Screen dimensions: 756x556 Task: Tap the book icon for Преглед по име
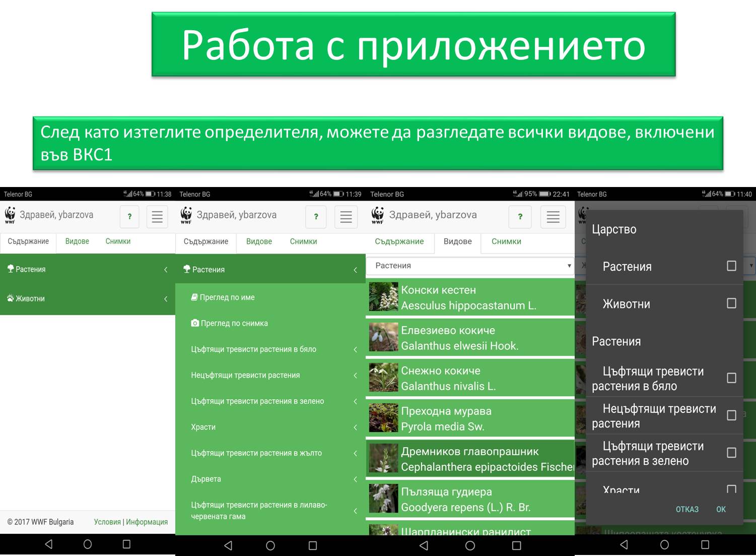tap(194, 297)
